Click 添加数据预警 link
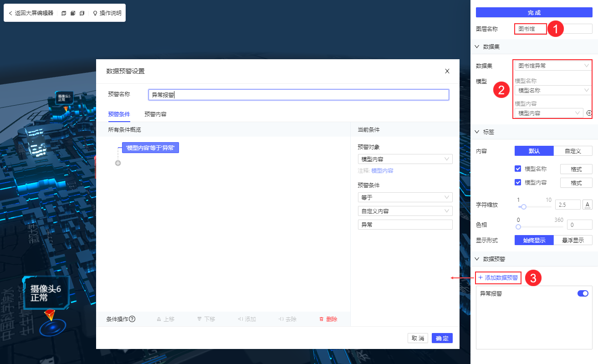Screen dimensions: 598x364 click(x=498, y=277)
